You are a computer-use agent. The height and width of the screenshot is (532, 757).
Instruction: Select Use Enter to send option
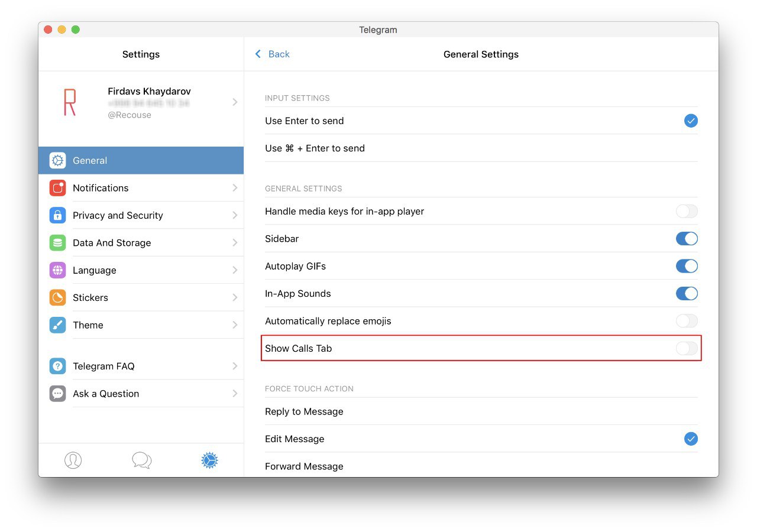tap(481, 121)
